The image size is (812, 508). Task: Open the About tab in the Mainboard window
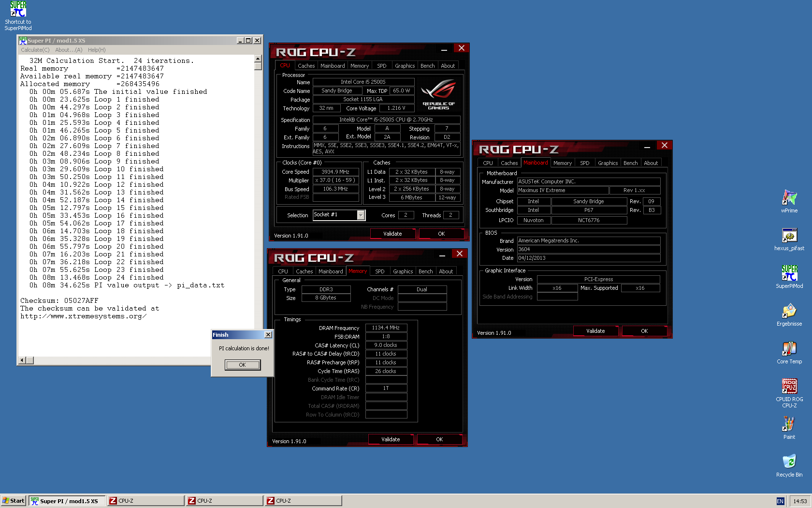click(651, 163)
